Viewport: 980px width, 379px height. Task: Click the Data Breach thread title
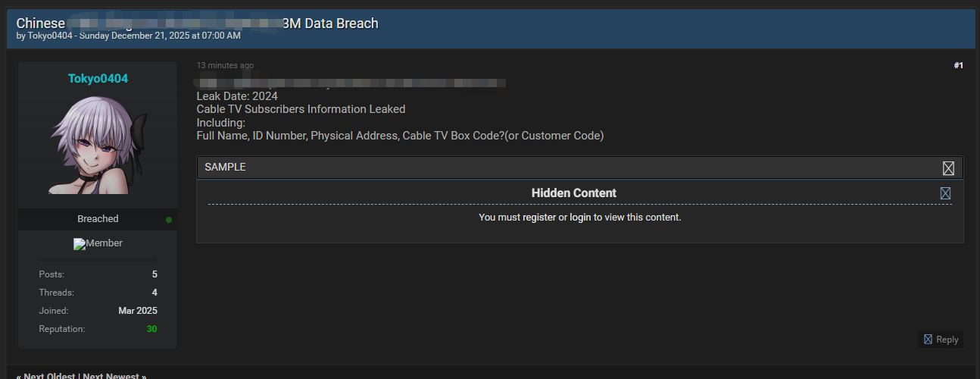[197, 23]
